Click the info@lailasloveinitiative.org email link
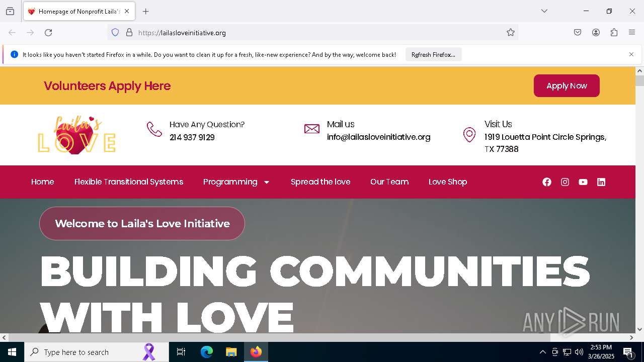 tap(379, 137)
